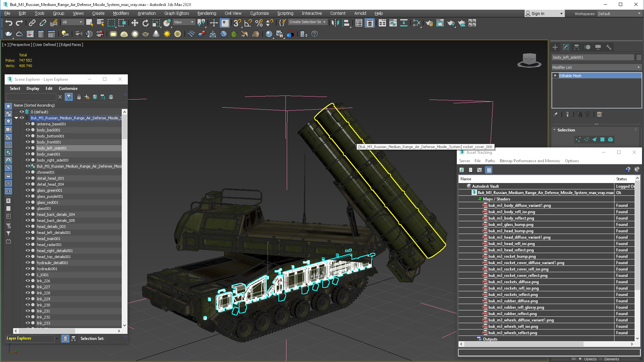Viewport: 644px width, 362px height.
Task: Open the Schematic View icon
Action: 404,23
